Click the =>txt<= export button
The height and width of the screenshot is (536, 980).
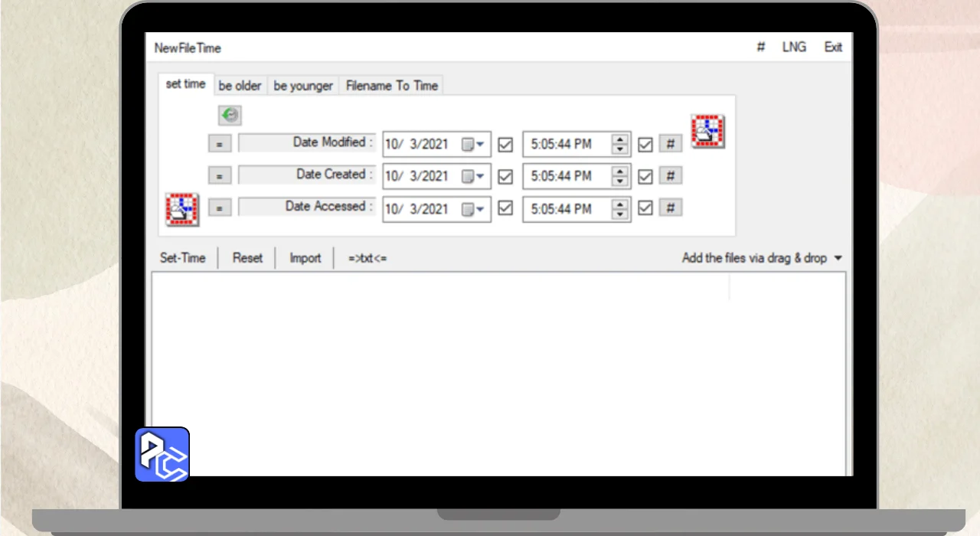tap(367, 258)
